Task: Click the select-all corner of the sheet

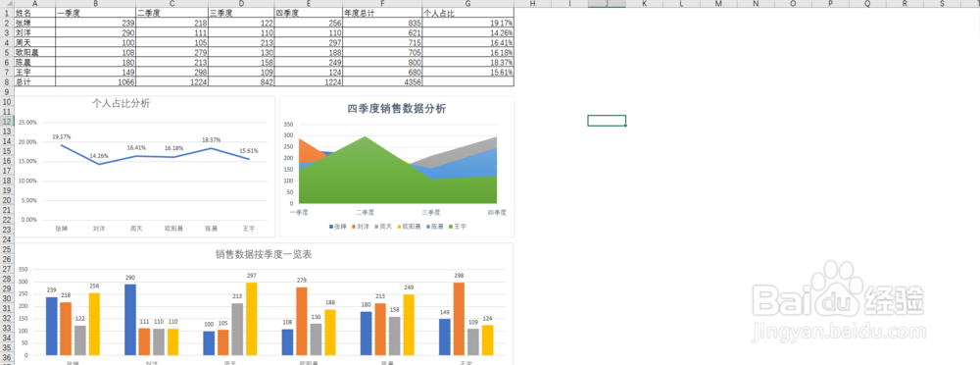Action: pos(7,4)
